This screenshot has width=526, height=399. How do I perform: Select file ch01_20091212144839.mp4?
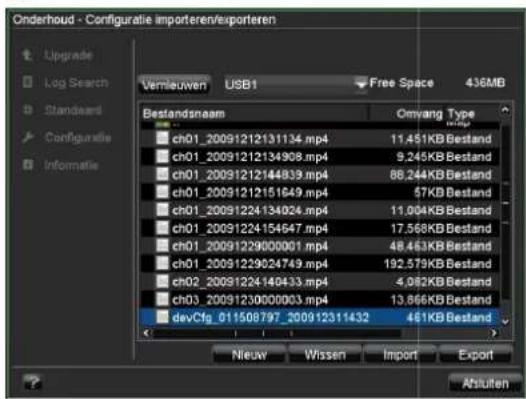(x=319, y=174)
